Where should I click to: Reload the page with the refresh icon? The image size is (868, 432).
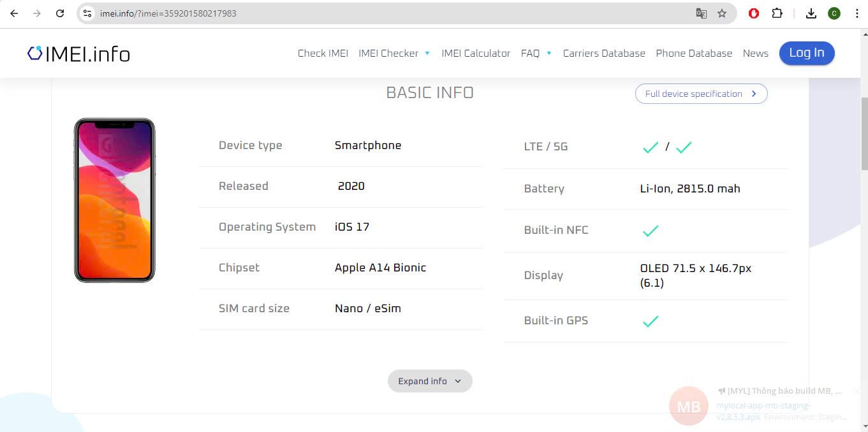(x=60, y=13)
